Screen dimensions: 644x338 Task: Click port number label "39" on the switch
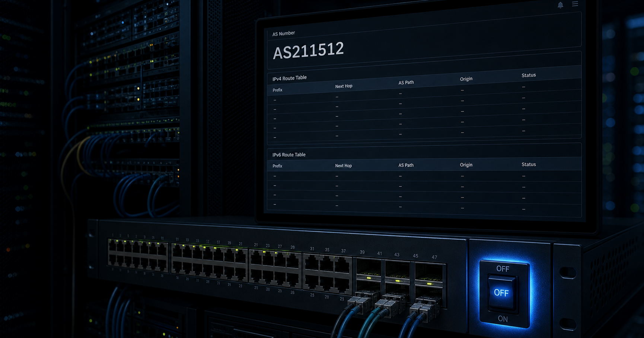coord(362,252)
